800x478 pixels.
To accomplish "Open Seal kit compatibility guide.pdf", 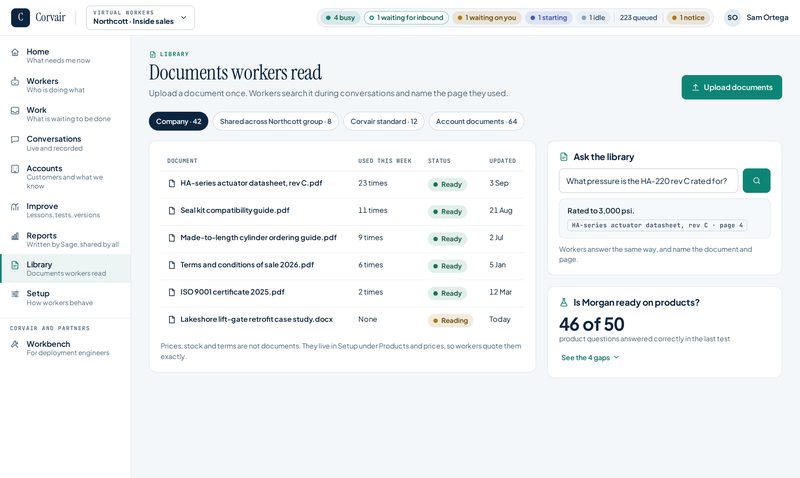I will point(235,210).
